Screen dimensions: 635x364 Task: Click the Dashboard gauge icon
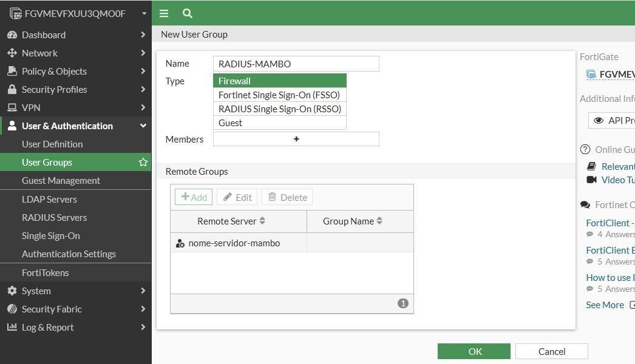click(12, 35)
